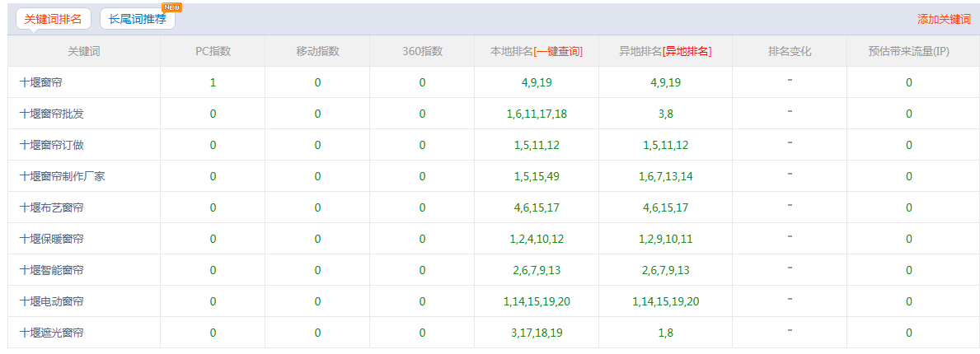980x354 pixels.
Task: Click the 一键查询 link in header
Action: coord(558,51)
